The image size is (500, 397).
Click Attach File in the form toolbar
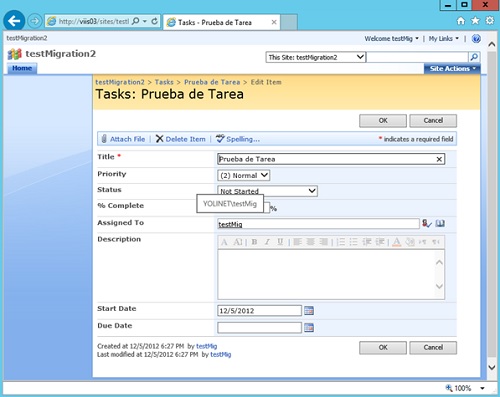[x=123, y=139]
